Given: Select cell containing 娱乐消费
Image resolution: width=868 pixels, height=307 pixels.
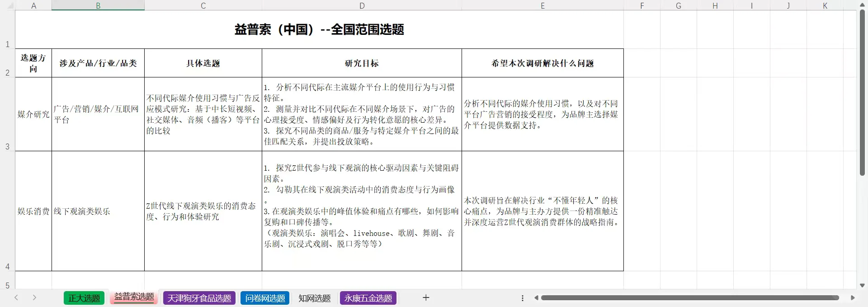Looking at the screenshot, I should pyautogui.click(x=33, y=211).
